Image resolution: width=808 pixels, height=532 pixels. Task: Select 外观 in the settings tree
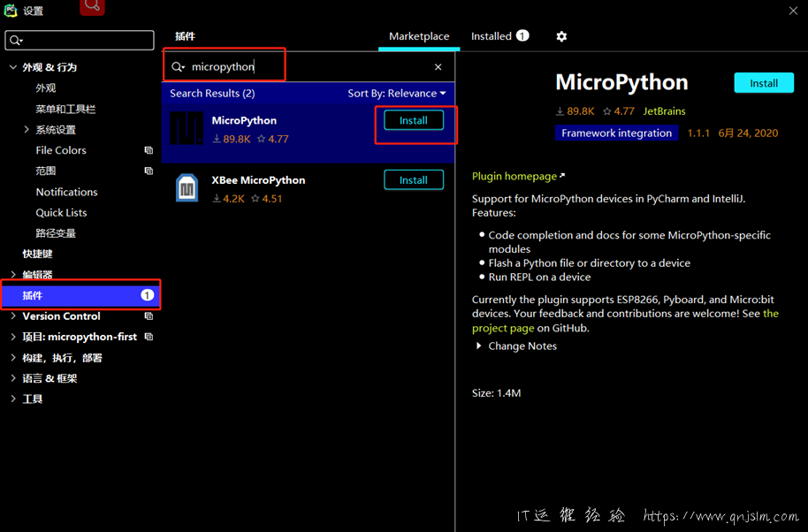(46, 88)
